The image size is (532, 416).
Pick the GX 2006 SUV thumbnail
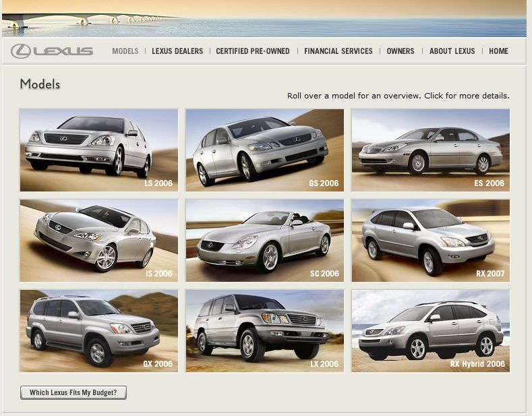[98, 331]
